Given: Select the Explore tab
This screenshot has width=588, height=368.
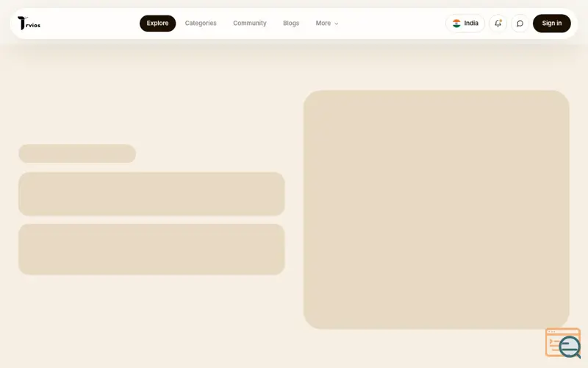Looking at the screenshot, I should coord(157,24).
